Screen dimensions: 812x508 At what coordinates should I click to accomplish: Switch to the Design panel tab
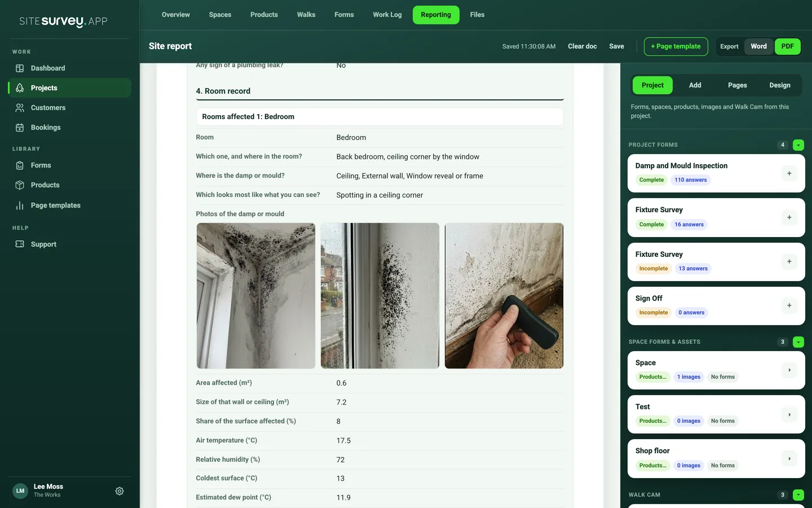click(780, 85)
